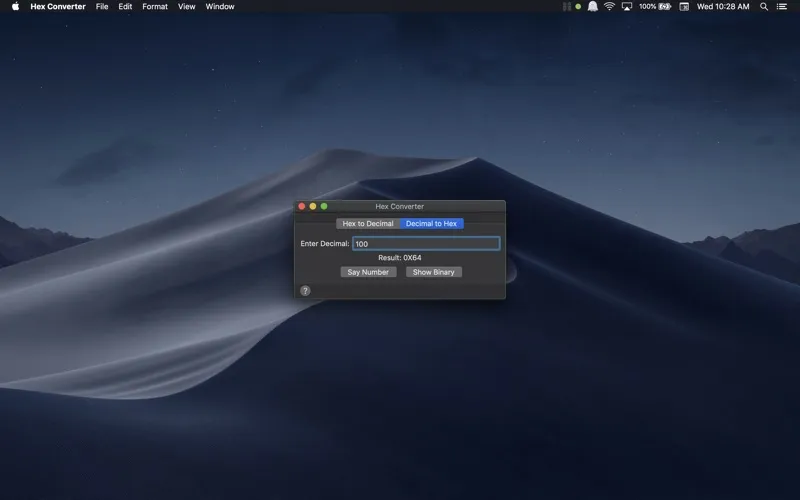Select the Decimal to Hex tab
This screenshot has width=800, height=500.
[432, 223]
